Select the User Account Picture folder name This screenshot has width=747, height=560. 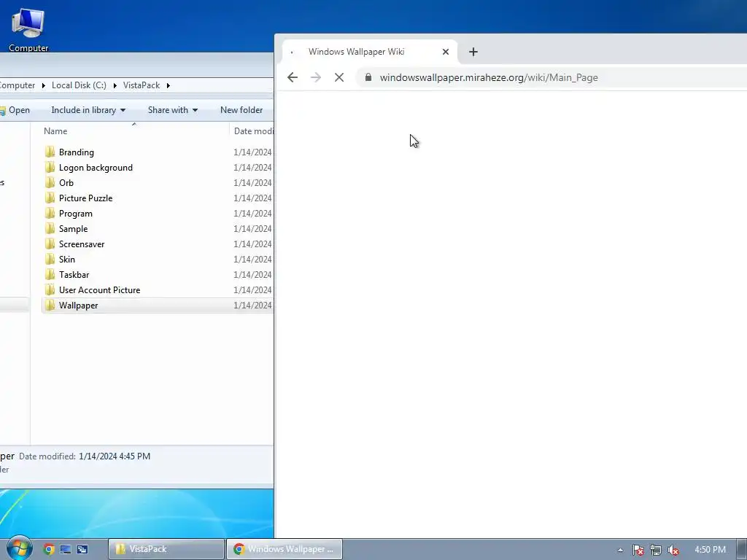tap(99, 289)
